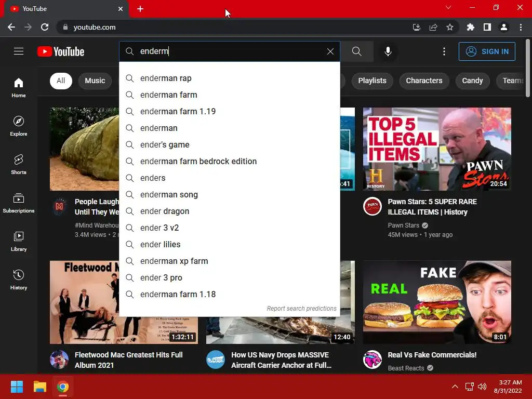Choose exact suggestion enderman farm
Viewport: 532px width, 399px height.
click(230, 95)
